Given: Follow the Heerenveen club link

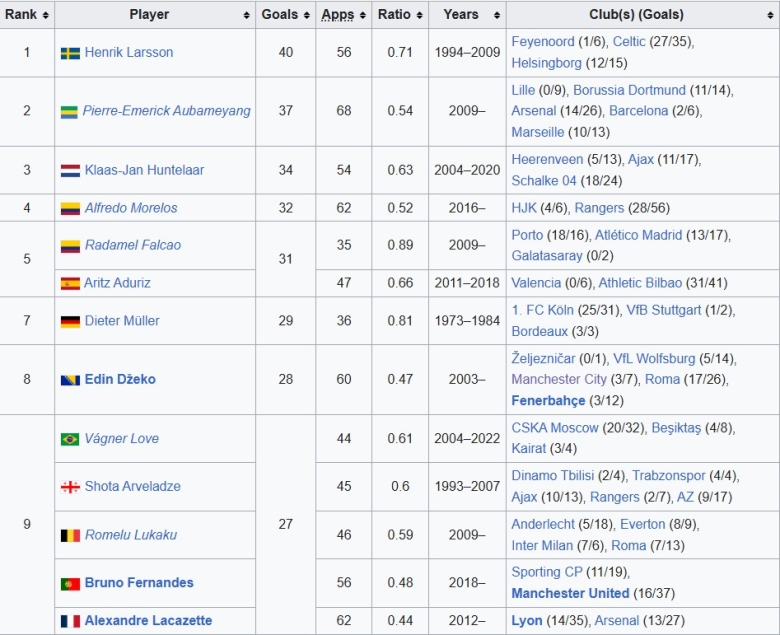Looking at the screenshot, I should 547,160.
